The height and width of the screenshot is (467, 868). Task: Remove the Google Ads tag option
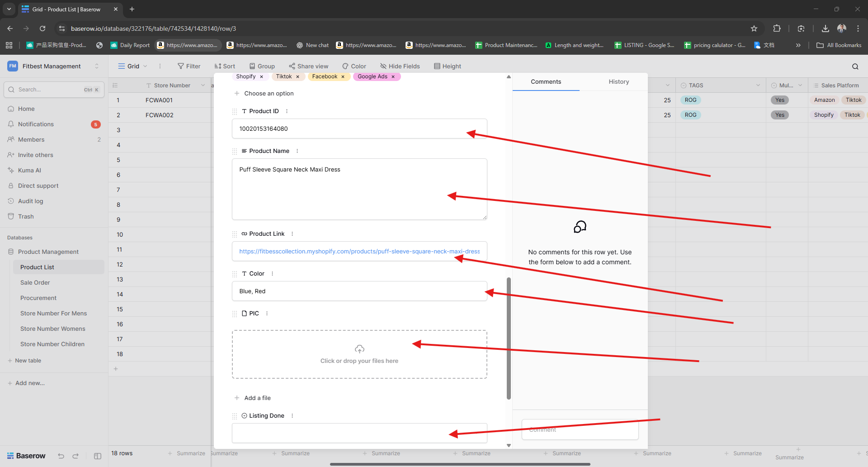coord(393,77)
